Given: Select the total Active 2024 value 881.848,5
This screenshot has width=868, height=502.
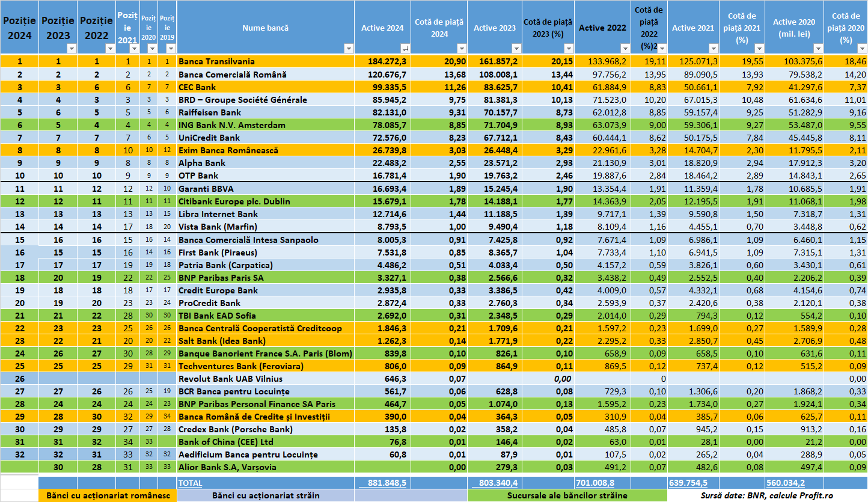Looking at the screenshot, I should point(382,483).
